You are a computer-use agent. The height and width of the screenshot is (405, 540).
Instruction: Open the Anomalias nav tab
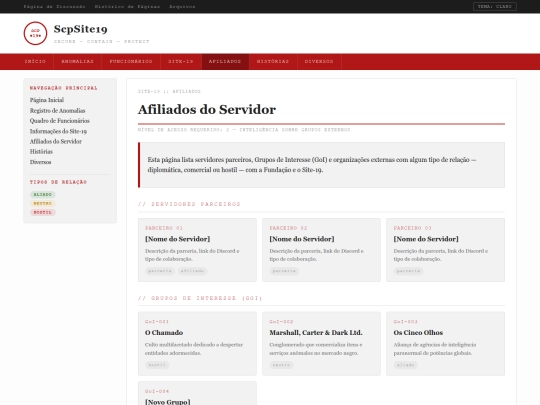click(77, 62)
